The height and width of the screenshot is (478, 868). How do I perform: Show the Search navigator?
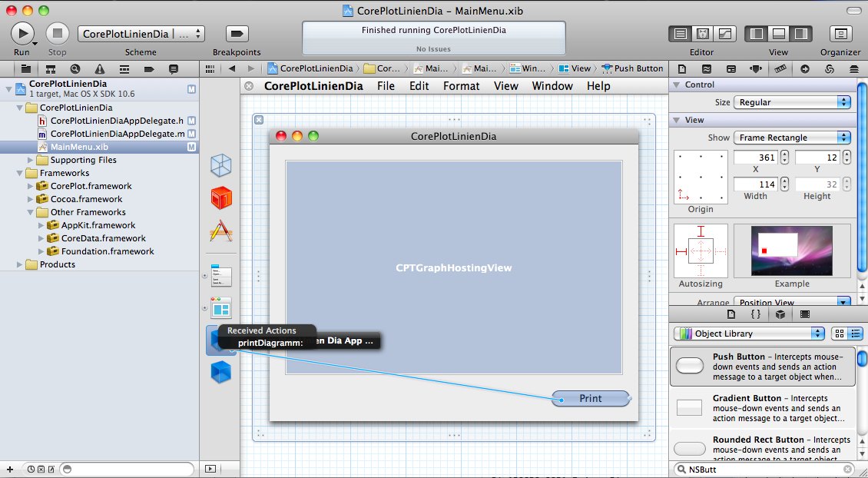pyautogui.click(x=75, y=68)
